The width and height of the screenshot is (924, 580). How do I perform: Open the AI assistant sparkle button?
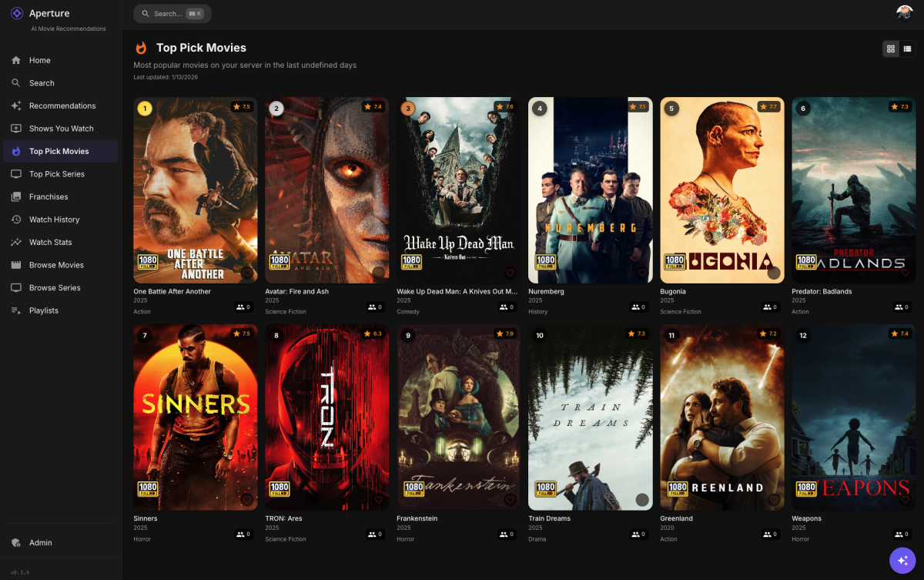pos(902,561)
